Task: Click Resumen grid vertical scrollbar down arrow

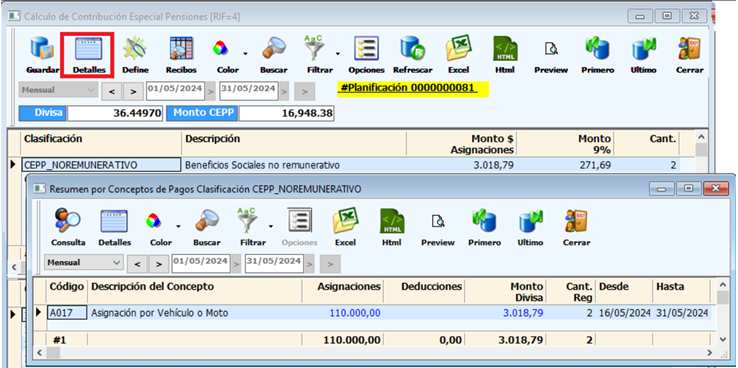Action: [x=723, y=339]
